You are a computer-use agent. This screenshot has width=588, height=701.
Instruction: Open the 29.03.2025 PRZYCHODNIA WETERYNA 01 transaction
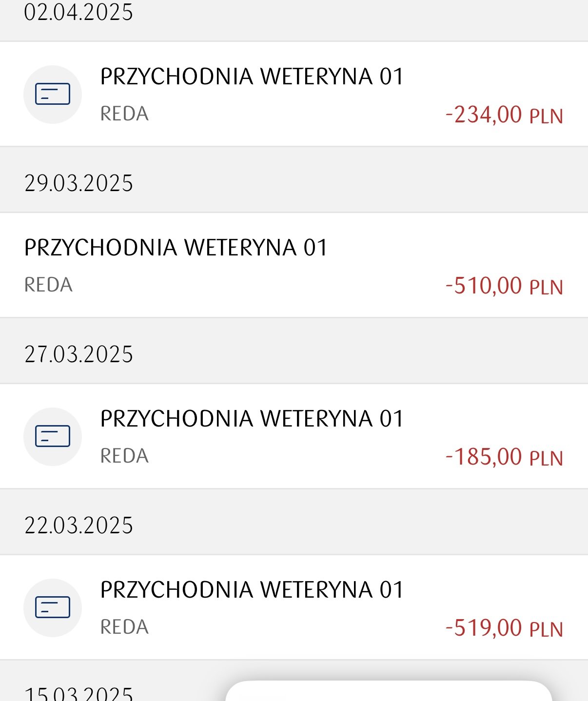[294, 265]
